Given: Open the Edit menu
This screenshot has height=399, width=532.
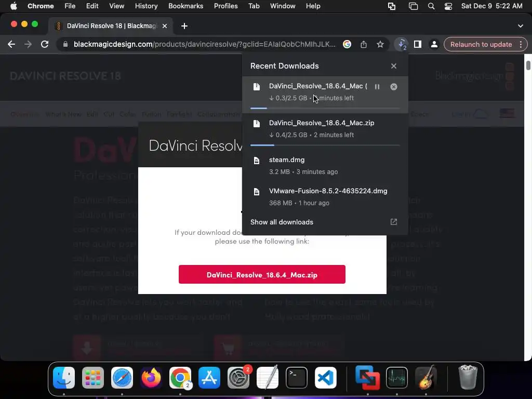Looking at the screenshot, I should [92, 6].
